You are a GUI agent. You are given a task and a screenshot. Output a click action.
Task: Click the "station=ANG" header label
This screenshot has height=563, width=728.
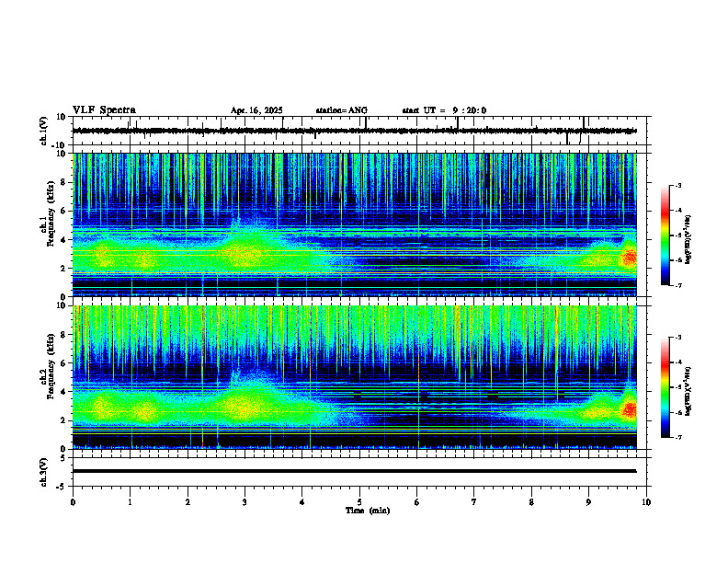341,110
